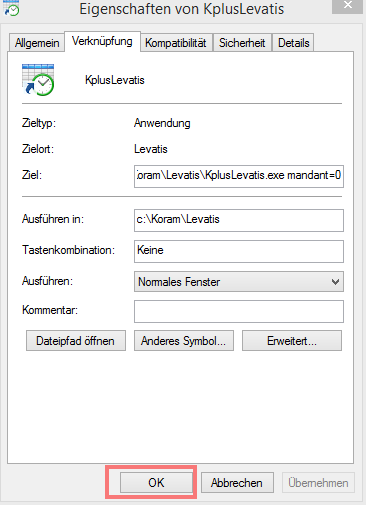366x505 pixels.
Task: Click the Anderes Symbol button
Action: point(184,341)
